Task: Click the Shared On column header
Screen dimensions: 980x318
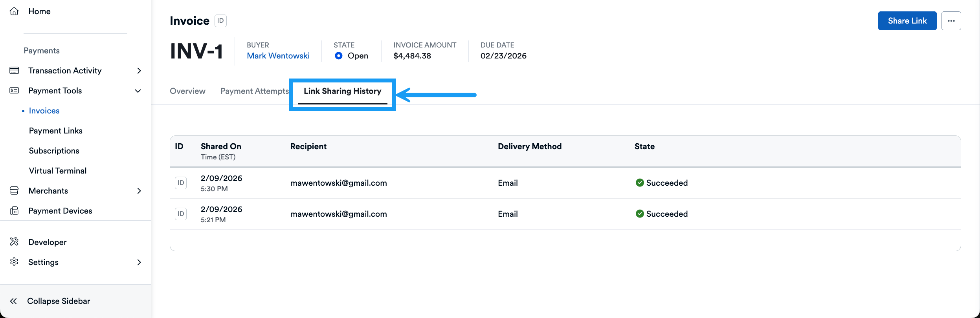Action: [221, 146]
